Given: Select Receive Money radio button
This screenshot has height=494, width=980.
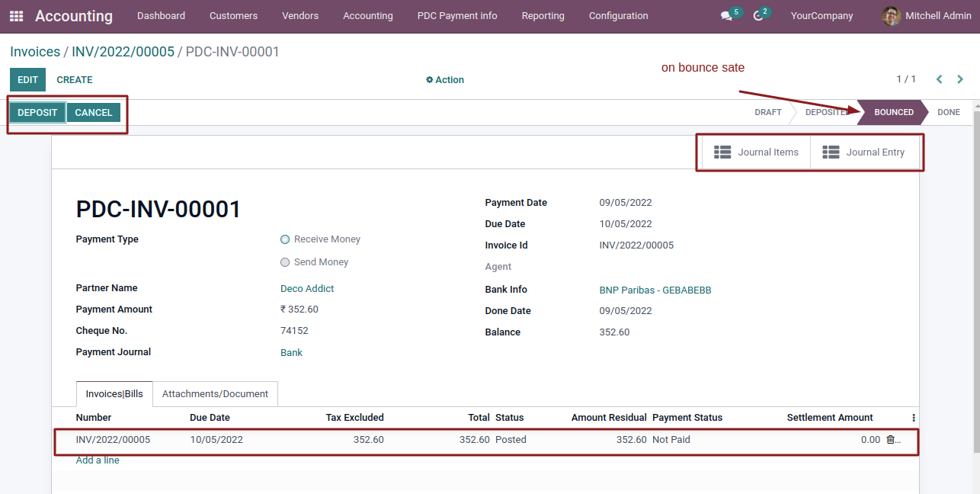Looking at the screenshot, I should click(x=285, y=239).
